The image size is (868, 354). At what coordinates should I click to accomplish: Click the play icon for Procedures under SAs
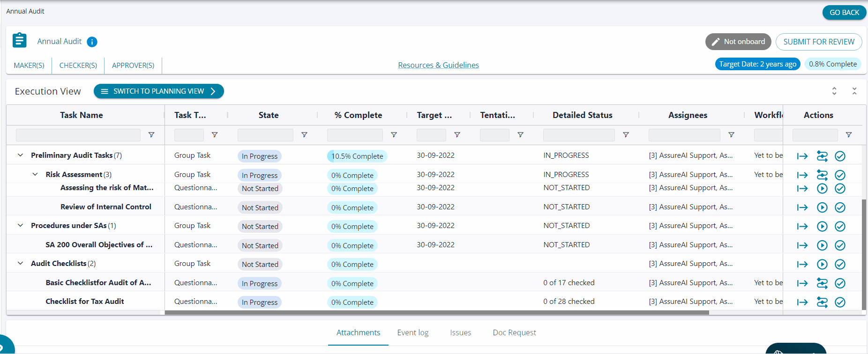[x=822, y=227]
